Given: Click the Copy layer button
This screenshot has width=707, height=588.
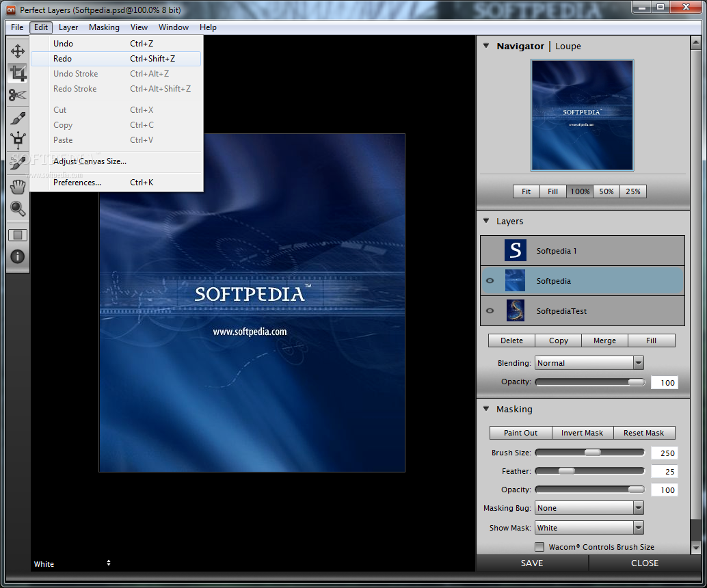Looking at the screenshot, I should coord(558,340).
